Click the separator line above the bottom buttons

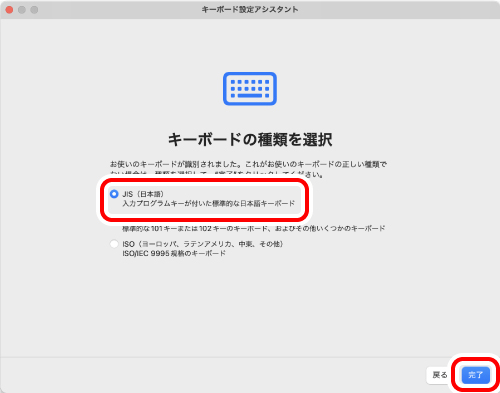point(250,357)
